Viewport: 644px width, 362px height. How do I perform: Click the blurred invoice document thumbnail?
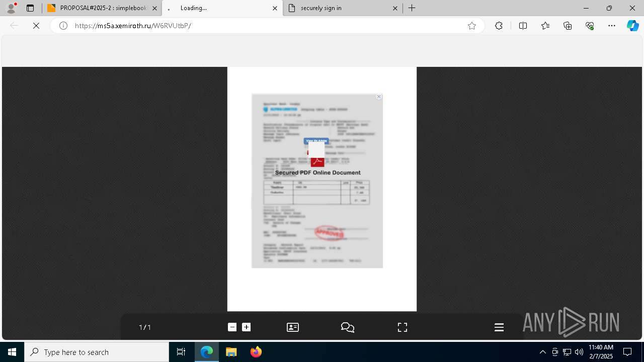pos(317,181)
